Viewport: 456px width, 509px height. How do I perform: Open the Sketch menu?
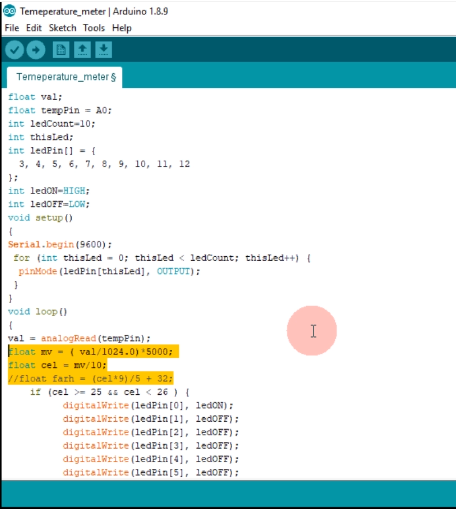[x=63, y=28]
